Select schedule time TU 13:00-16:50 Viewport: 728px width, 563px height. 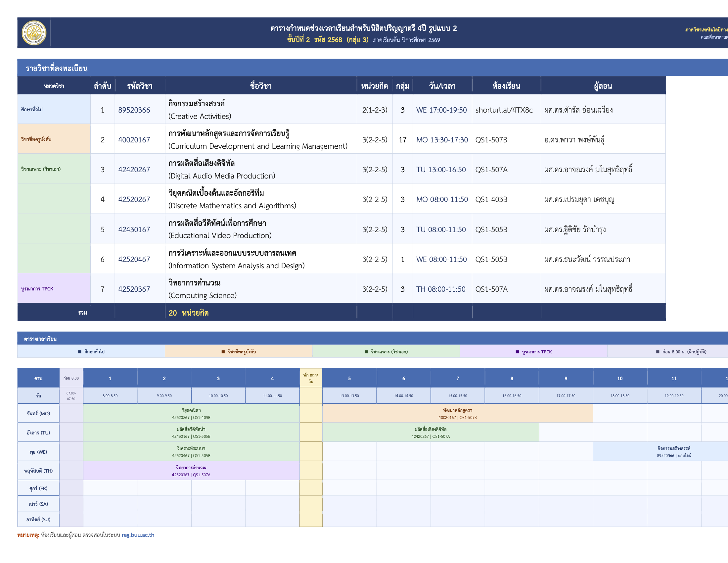(441, 170)
